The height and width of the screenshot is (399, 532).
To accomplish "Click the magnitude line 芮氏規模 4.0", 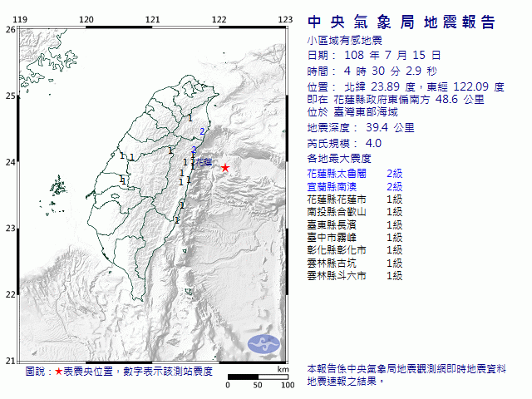I will click(x=344, y=144).
